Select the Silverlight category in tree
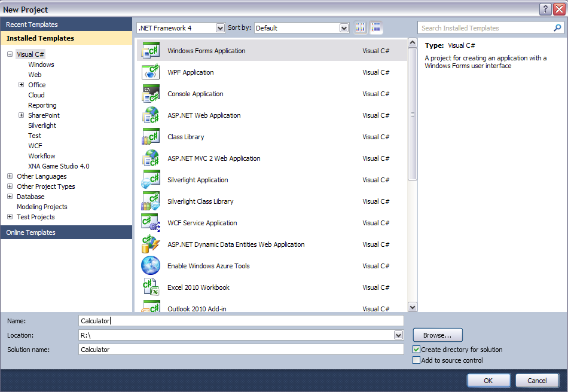This screenshot has width=568, height=392. coord(42,125)
